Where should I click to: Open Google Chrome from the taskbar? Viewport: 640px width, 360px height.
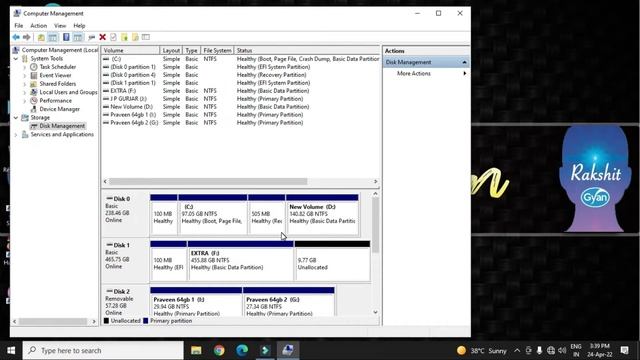pos(219,350)
